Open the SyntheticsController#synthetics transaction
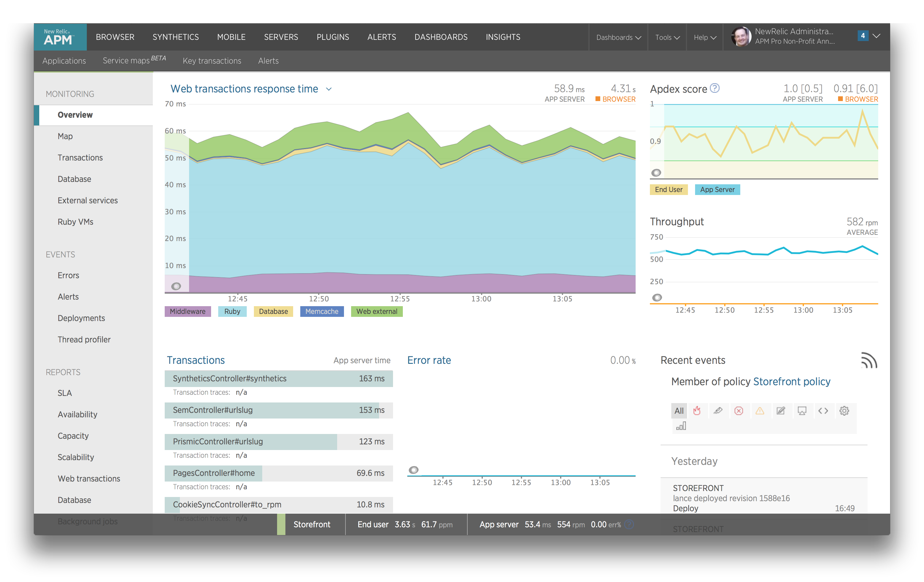Screen dimensions: 924x582 (279, 378)
